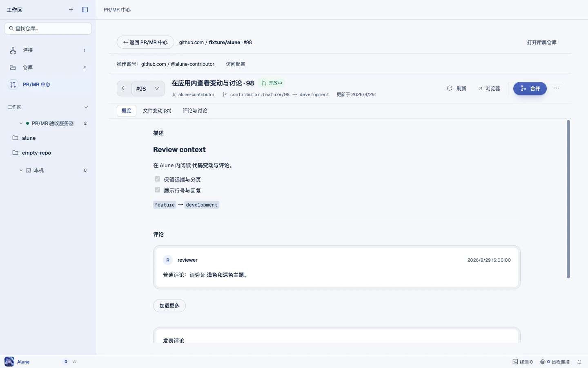This screenshot has height=368, width=588.
Task: Open PR in 浏览器
Action: (489, 88)
